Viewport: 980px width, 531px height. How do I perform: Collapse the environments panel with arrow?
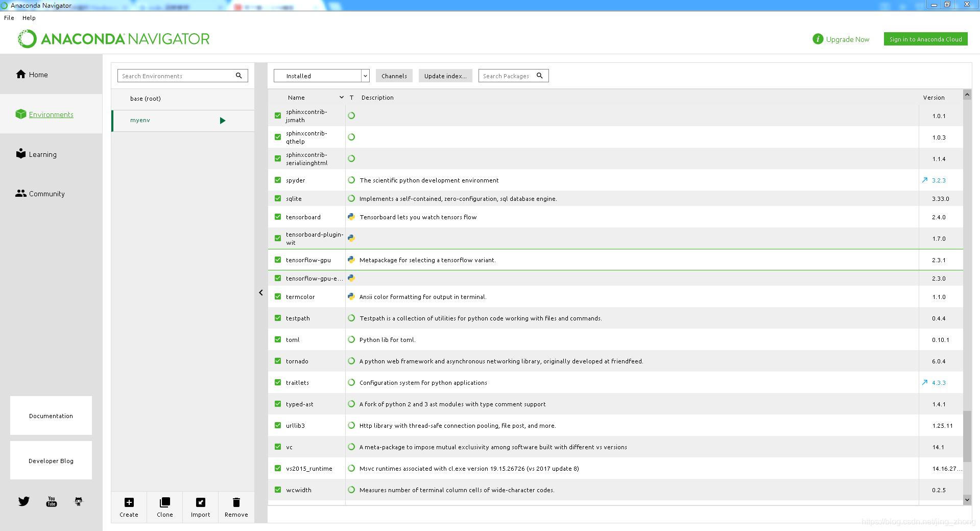pos(261,293)
